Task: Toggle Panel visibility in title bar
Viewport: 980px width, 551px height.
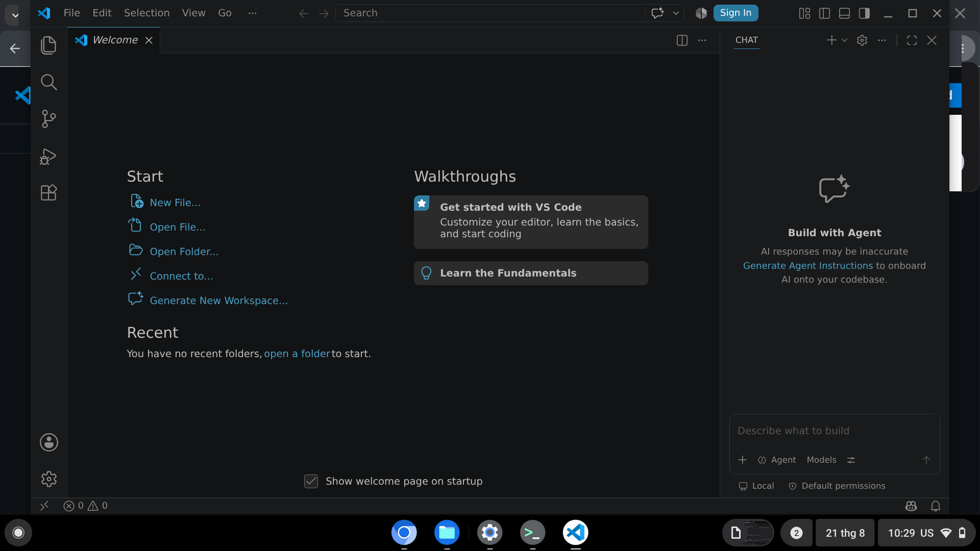Action: pyautogui.click(x=844, y=13)
